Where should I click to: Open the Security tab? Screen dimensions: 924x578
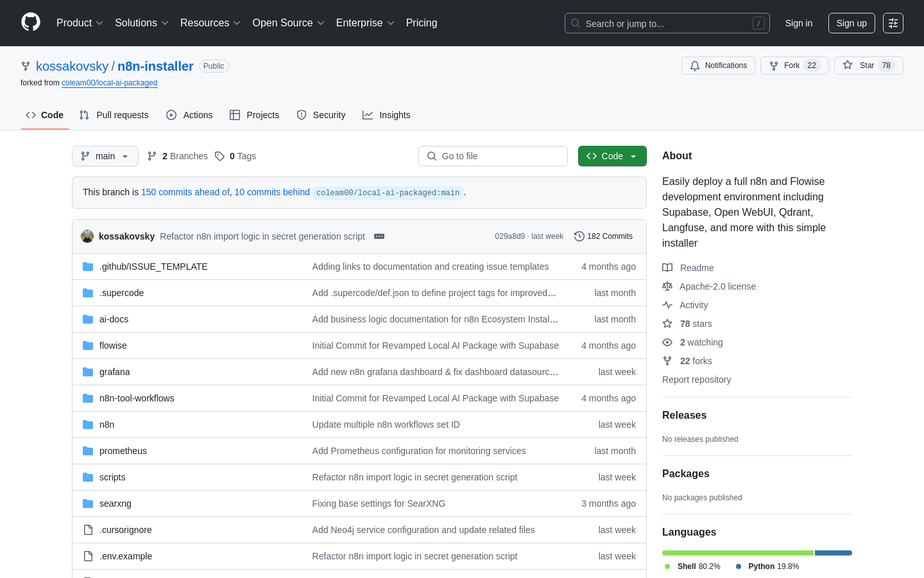coord(321,115)
